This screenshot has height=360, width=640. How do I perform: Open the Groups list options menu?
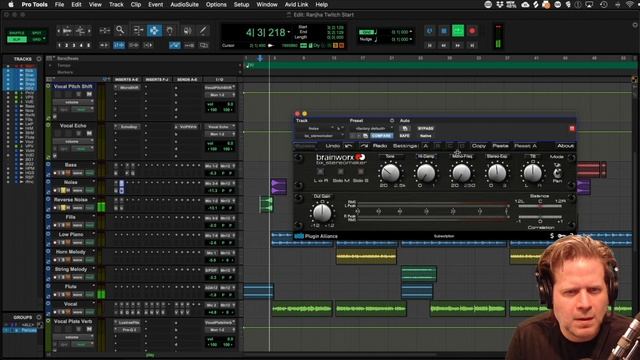click(39, 317)
